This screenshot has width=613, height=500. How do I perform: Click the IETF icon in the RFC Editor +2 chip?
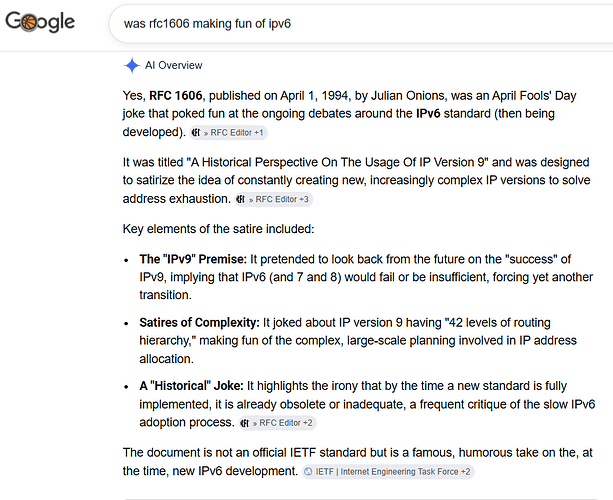245,423
